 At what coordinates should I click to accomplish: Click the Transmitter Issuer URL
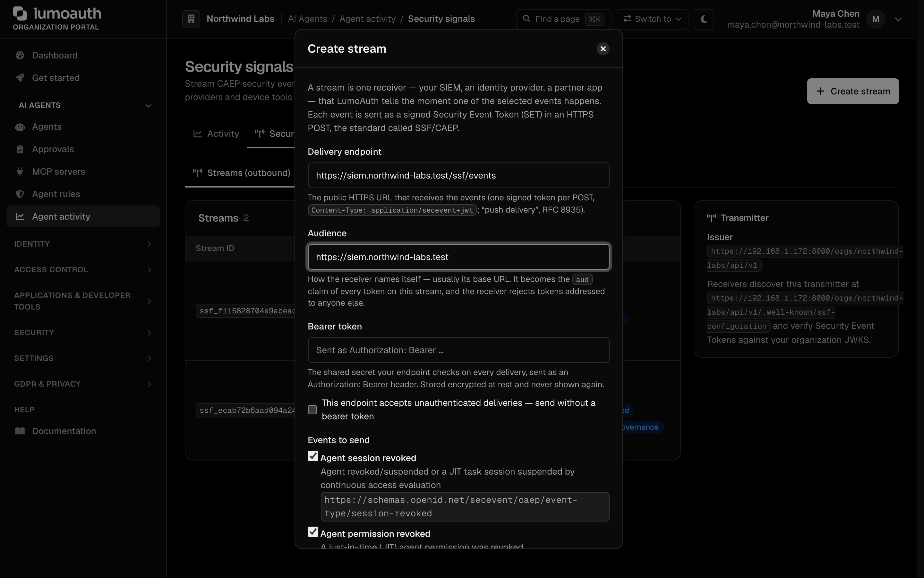[805, 258]
